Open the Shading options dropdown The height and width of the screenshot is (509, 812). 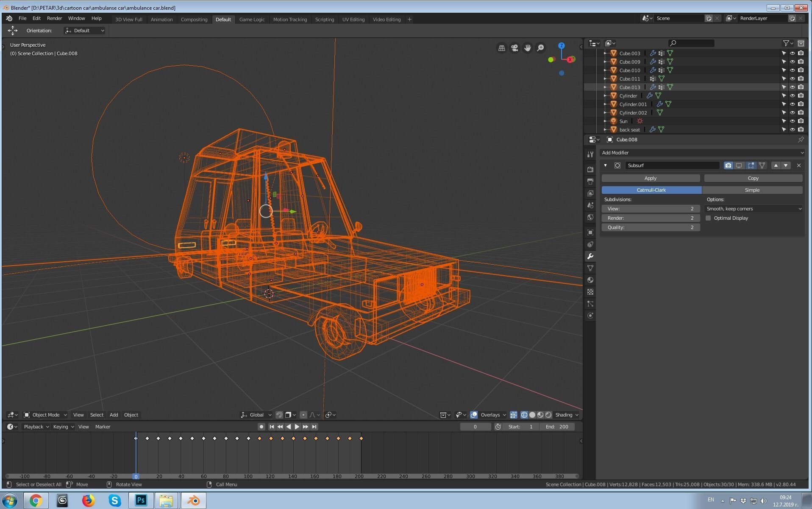click(567, 415)
